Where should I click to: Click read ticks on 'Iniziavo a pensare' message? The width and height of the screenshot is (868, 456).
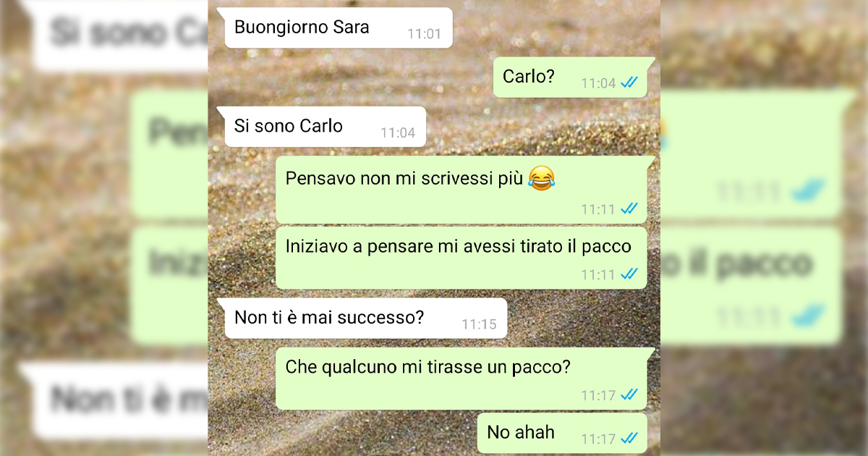(x=629, y=274)
